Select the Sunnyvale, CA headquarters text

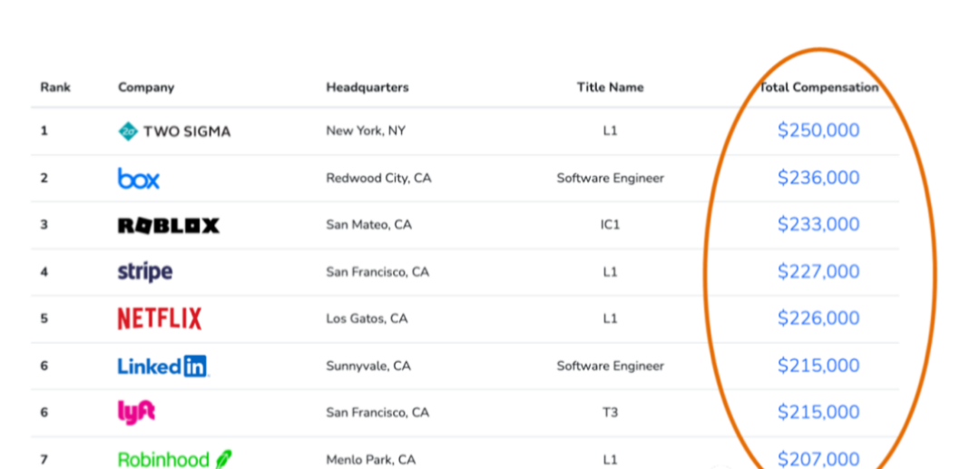[x=368, y=366]
